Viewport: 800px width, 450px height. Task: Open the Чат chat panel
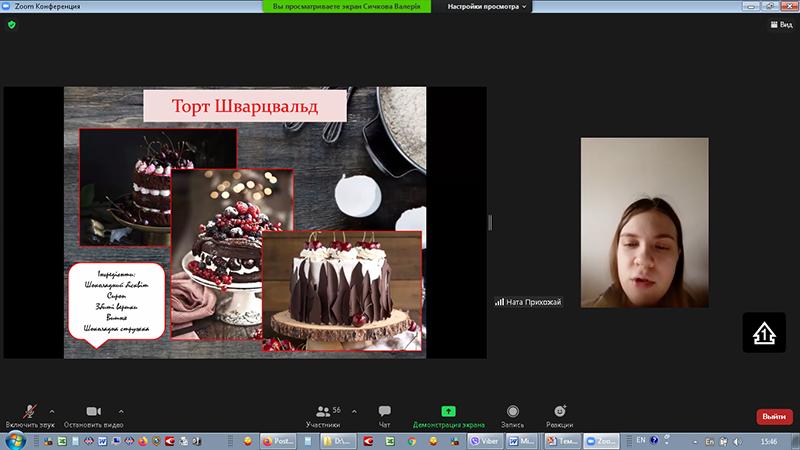[384, 411]
